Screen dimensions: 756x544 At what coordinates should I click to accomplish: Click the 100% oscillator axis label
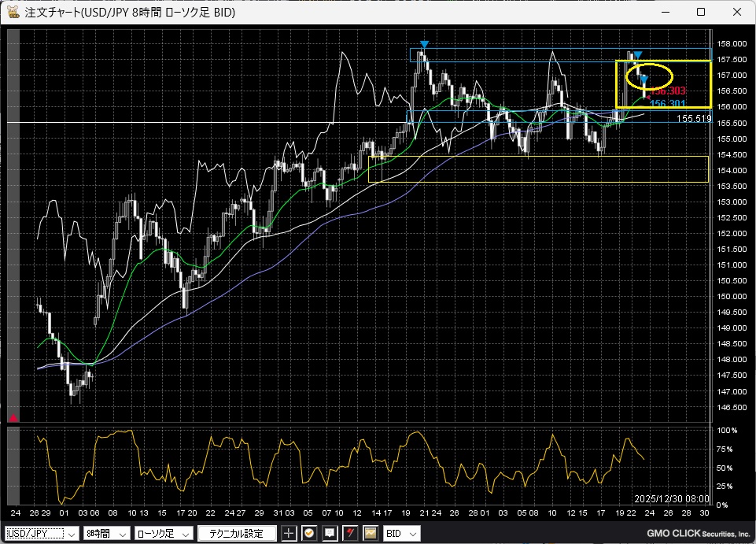[727, 430]
